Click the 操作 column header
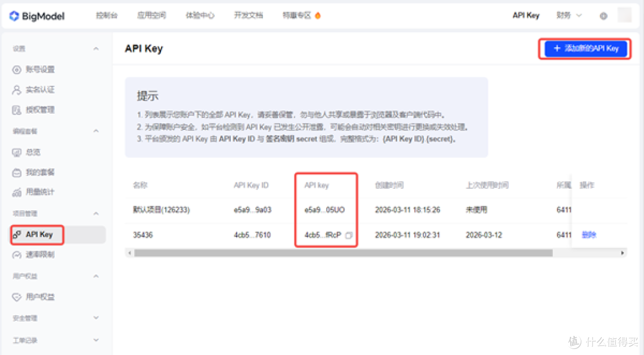 (587, 185)
